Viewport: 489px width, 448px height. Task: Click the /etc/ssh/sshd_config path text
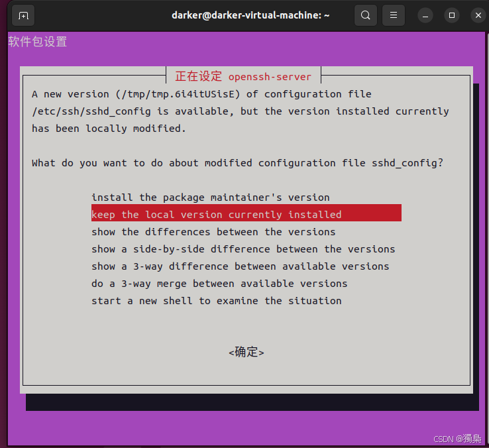[91, 111]
